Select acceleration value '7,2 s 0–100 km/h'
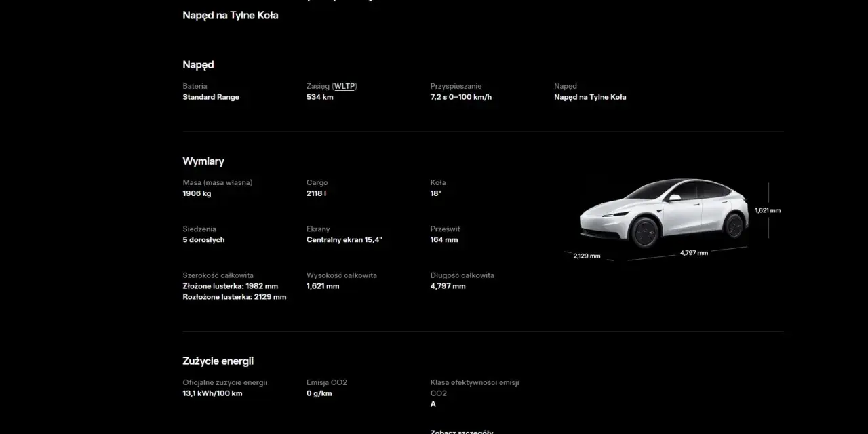Viewport: 868px width, 434px height. pos(461,97)
